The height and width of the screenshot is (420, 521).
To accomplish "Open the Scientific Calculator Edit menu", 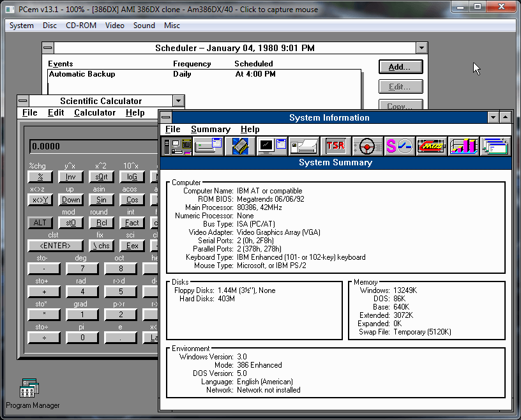I will tap(56, 112).
